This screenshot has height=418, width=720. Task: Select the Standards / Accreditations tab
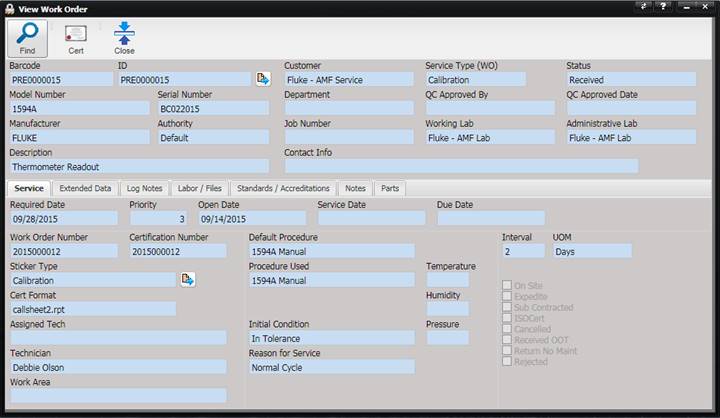(x=283, y=188)
